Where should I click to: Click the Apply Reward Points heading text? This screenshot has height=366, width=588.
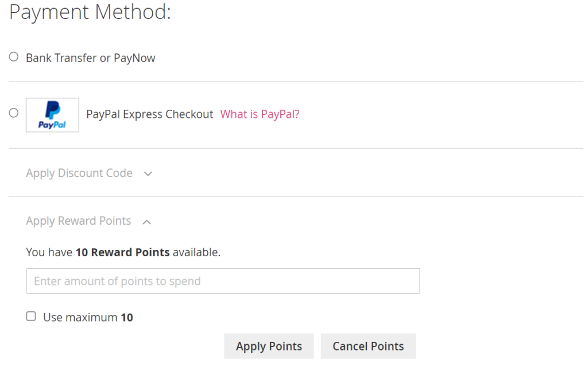click(78, 221)
